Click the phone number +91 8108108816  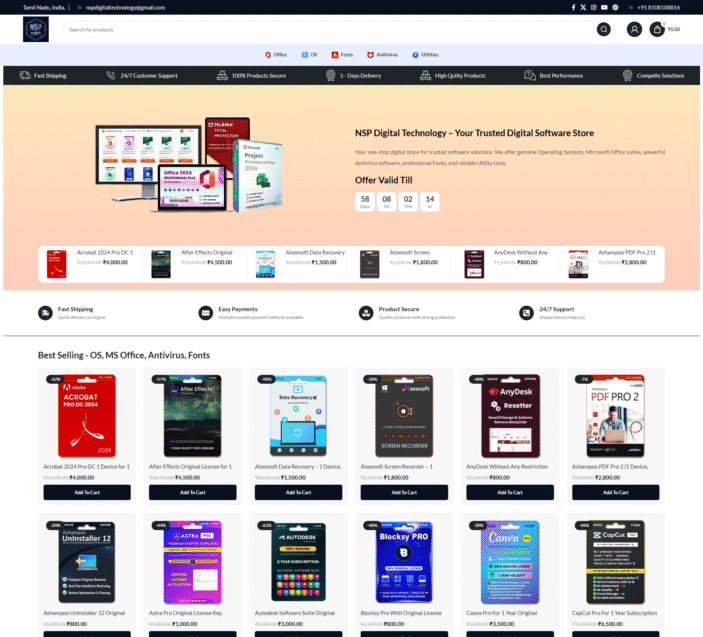point(658,8)
